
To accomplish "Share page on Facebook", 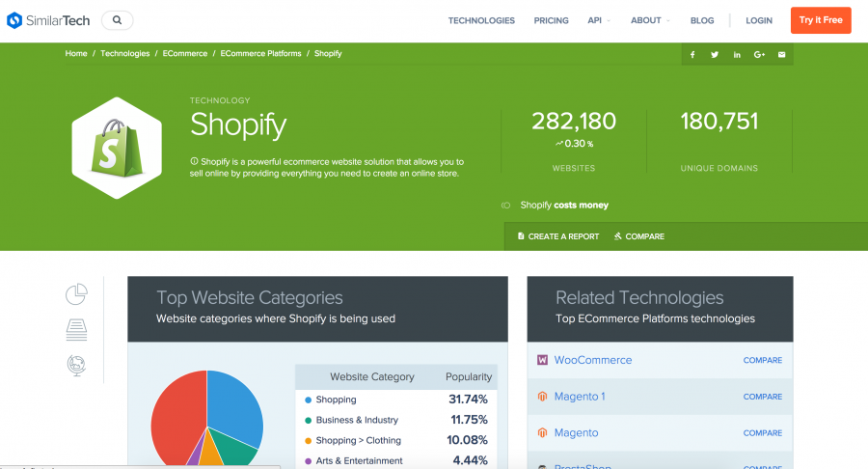I will tap(692, 54).
